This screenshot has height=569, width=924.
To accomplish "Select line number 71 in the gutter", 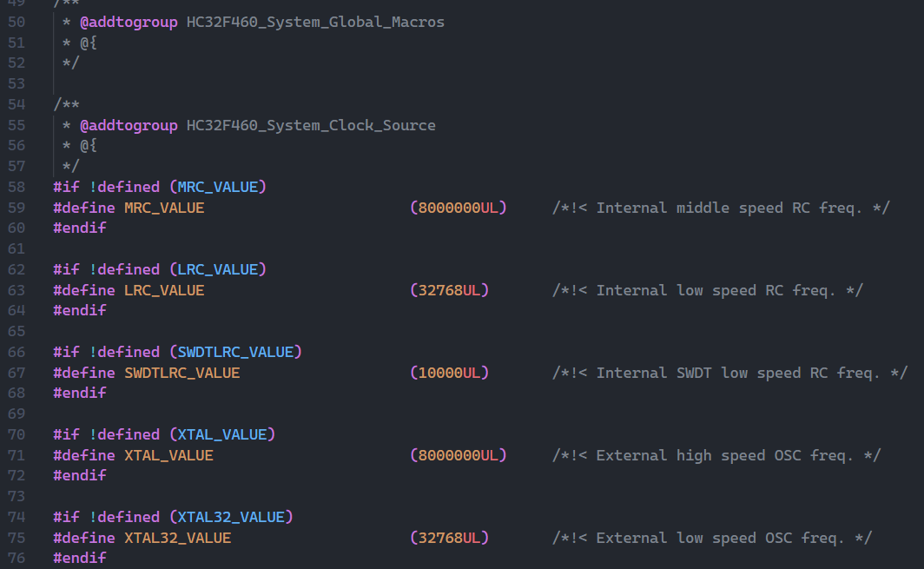I will [x=16, y=455].
